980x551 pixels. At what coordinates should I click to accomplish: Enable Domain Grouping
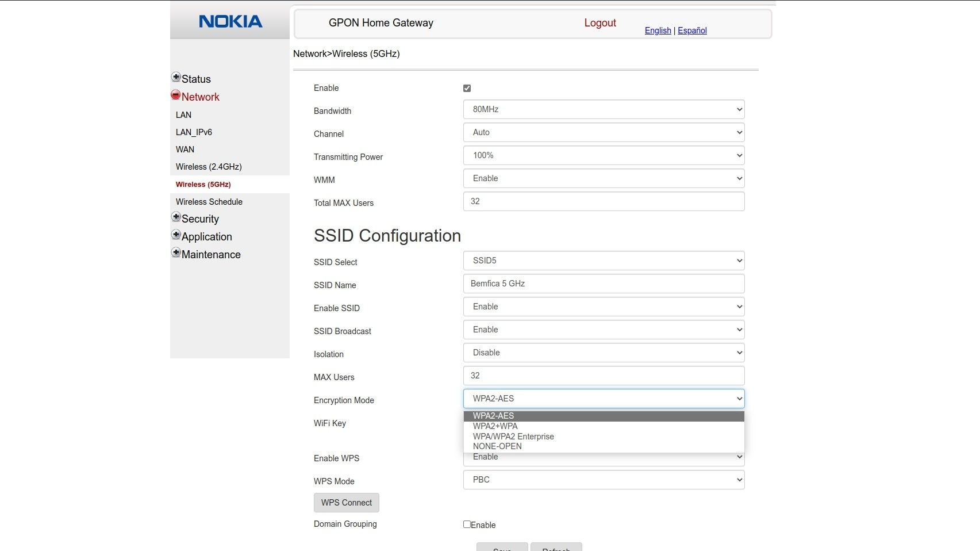click(x=467, y=525)
